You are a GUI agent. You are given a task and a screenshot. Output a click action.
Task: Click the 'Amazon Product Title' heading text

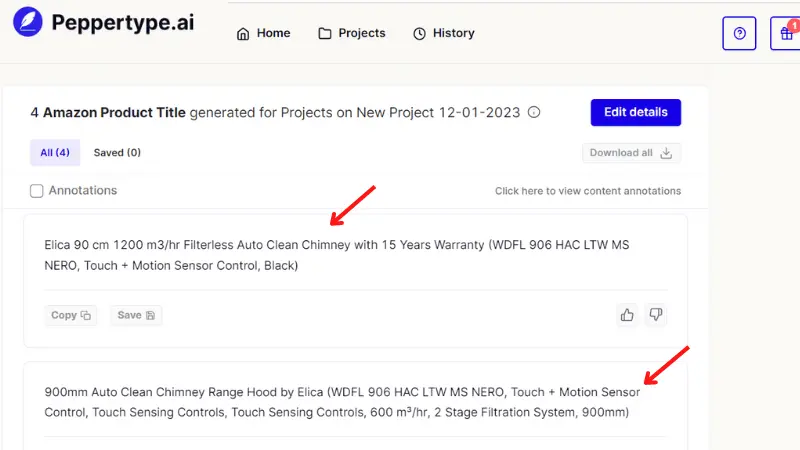(114, 112)
